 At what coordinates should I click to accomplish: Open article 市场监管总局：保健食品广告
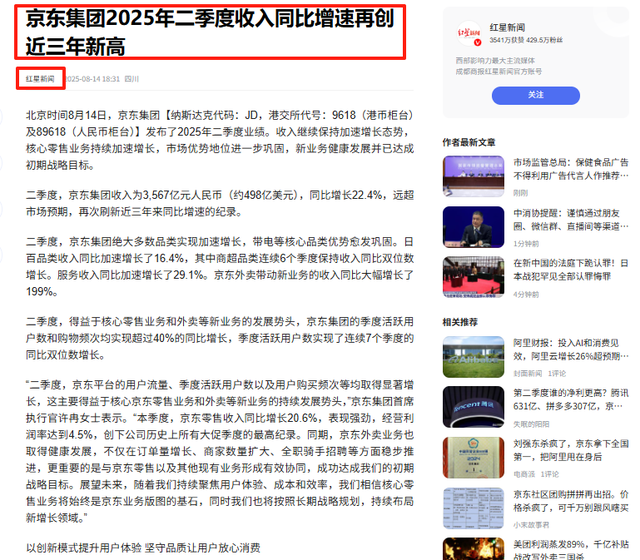click(571, 169)
